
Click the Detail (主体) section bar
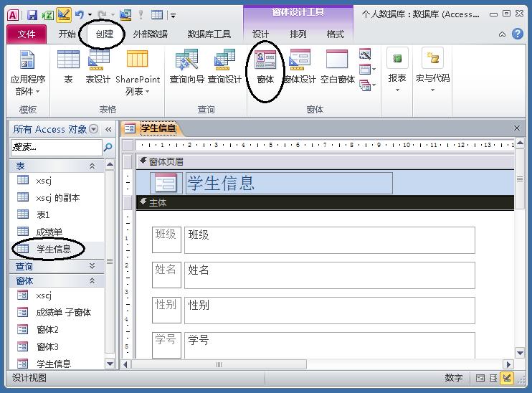click(x=326, y=203)
